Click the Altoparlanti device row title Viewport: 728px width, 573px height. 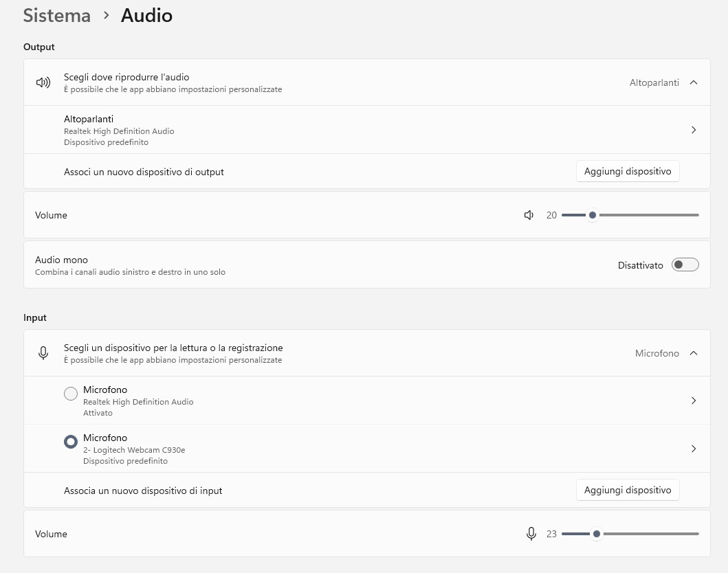(89, 120)
